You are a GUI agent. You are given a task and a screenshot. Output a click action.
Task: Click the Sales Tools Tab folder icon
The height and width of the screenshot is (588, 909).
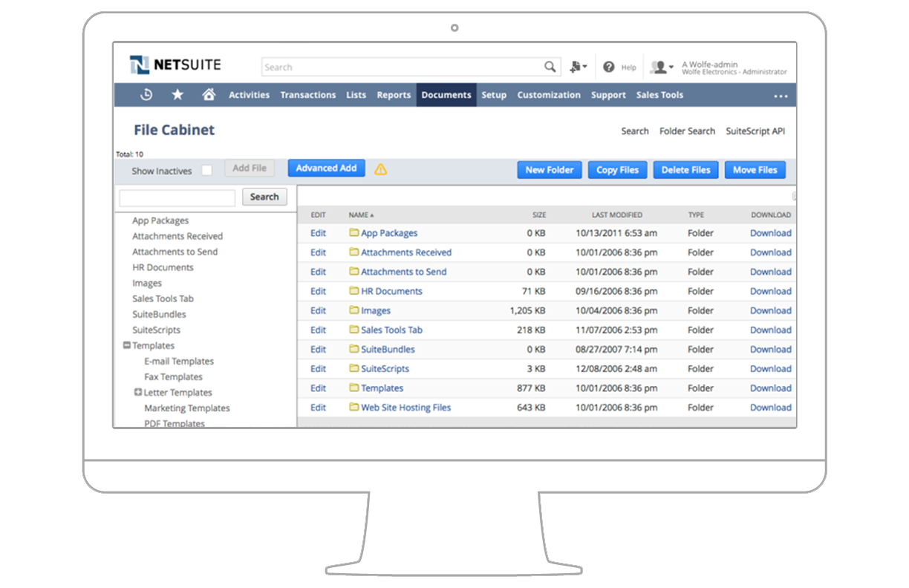(x=354, y=329)
